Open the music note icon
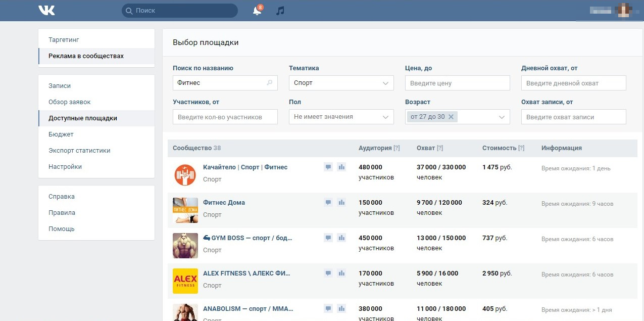The width and height of the screenshot is (644, 321). 280,11
